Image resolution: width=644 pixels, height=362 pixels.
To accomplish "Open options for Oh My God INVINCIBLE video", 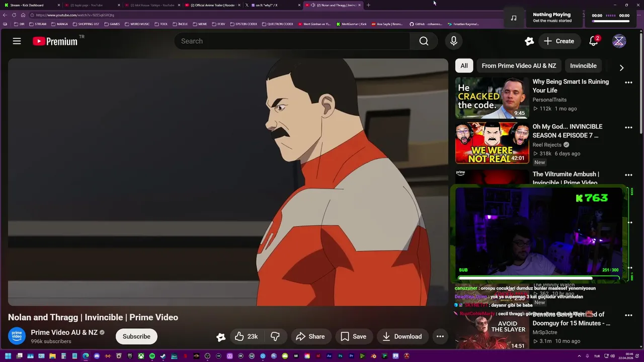I will [x=628, y=128].
